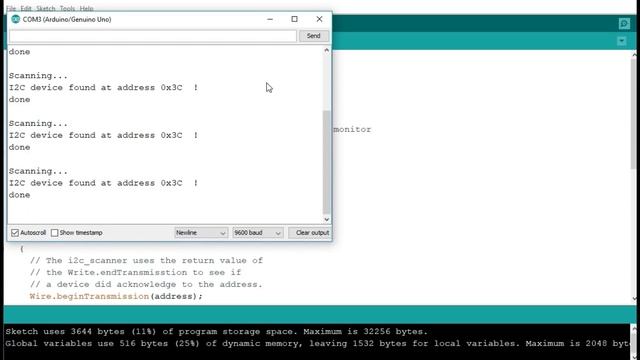Viewport: 640px width, 360px height.
Task: Click the Clear output button
Action: tap(310, 233)
